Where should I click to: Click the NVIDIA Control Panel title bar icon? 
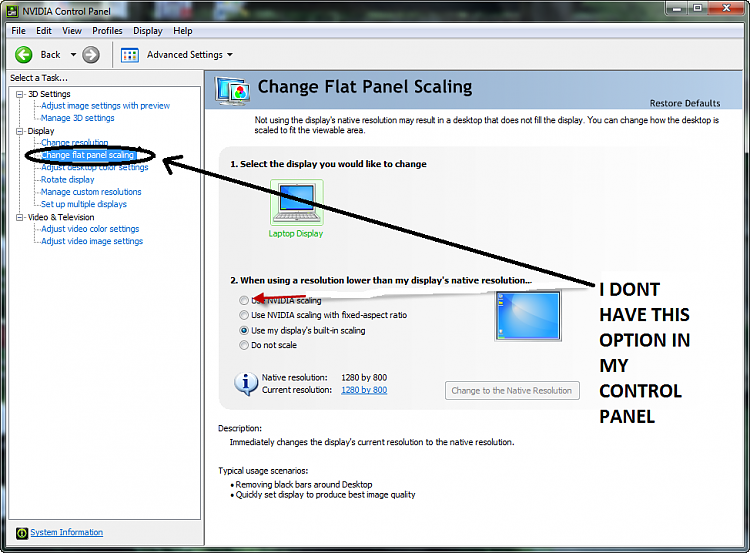(12, 11)
